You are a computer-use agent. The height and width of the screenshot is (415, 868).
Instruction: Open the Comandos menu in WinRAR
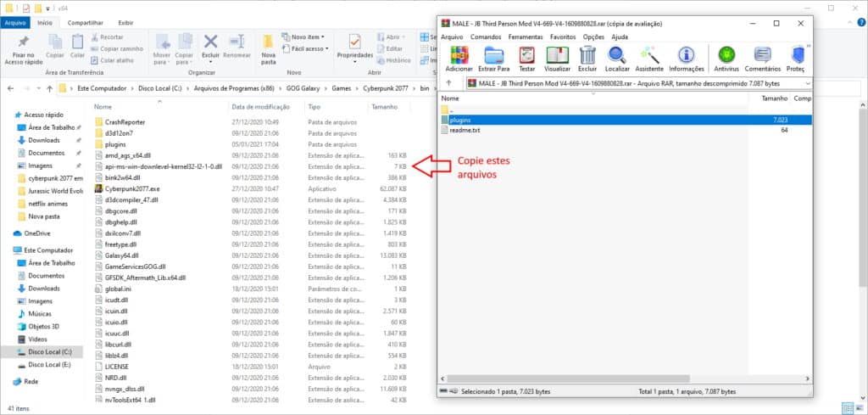pyautogui.click(x=486, y=36)
